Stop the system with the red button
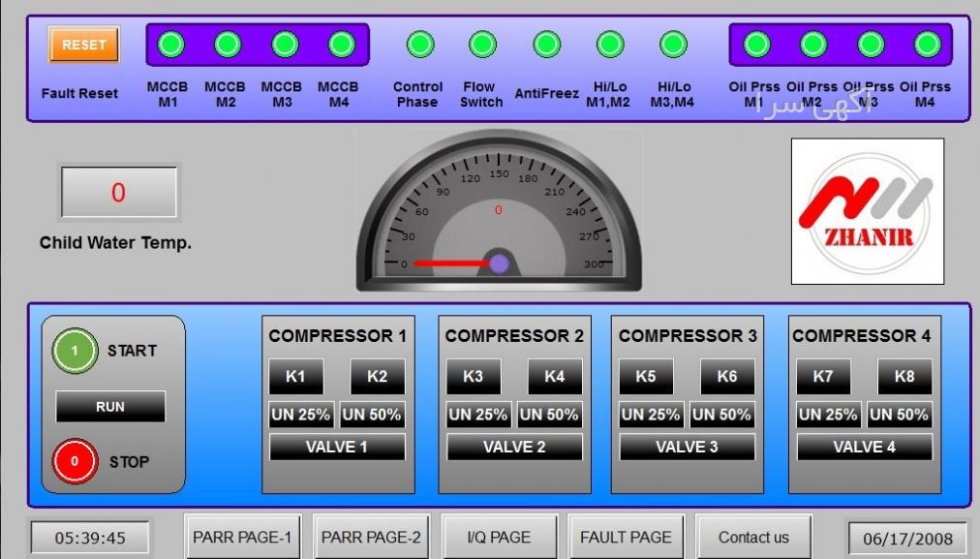This screenshot has height=559, width=980. coord(75,461)
